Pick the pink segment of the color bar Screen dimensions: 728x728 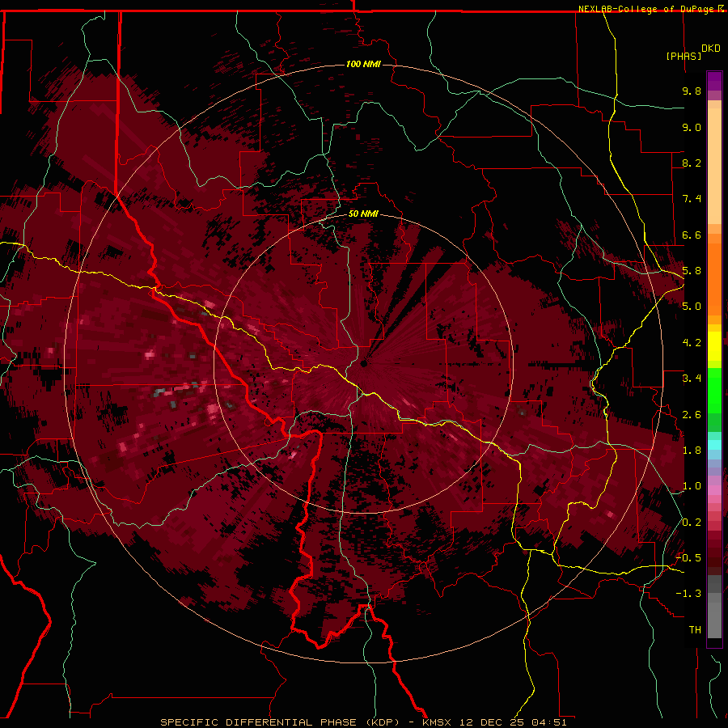(714, 490)
